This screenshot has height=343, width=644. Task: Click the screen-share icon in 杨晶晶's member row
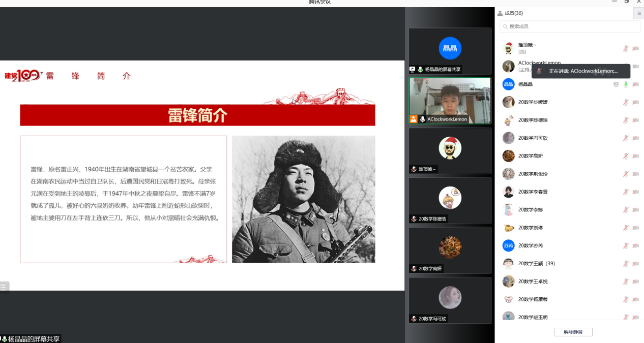coord(616,84)
